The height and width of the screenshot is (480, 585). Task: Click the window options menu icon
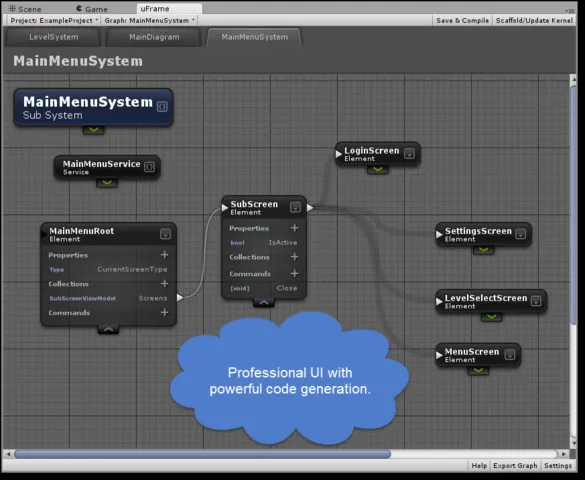pyautogui.click(x=570, y=10)
